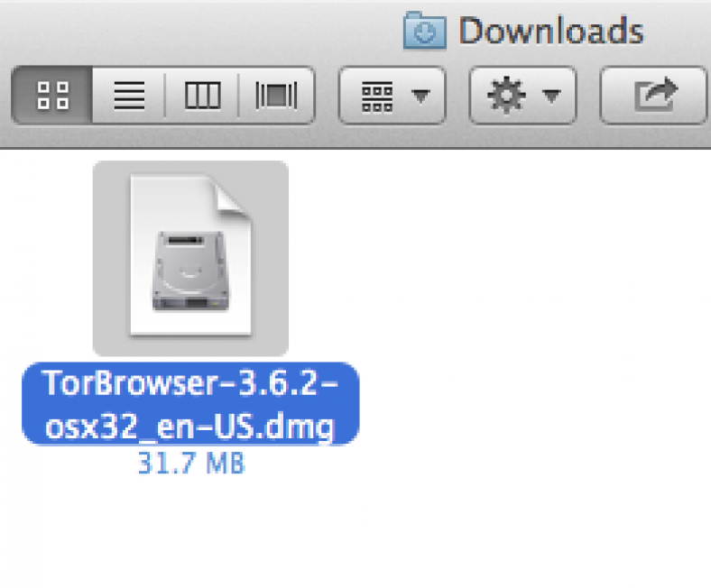Click the TorBrowser-3.6.2-osx32_en-US.dmg filename label
This screenshot has width=711, height=588.
pos(190,404)
